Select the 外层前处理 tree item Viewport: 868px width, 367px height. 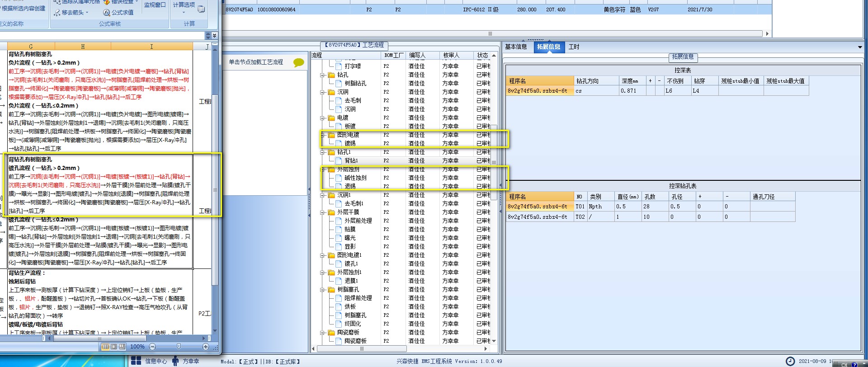[358, 221]
